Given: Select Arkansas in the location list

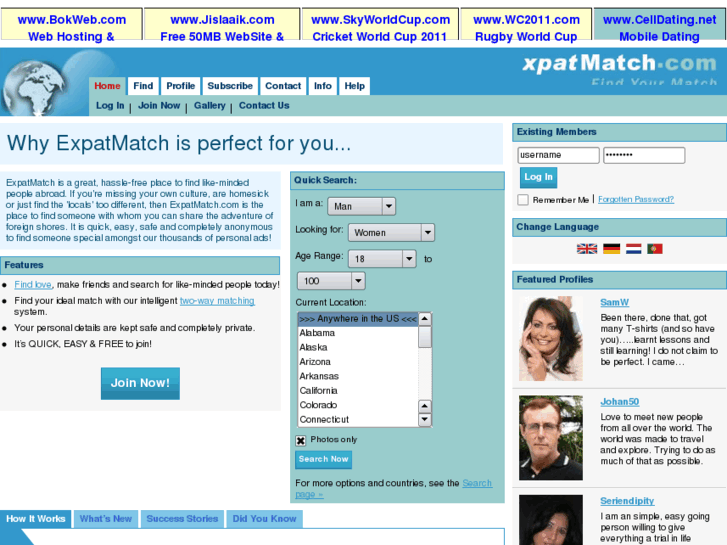Looking at the screenshot, I should tap(357, 376).
